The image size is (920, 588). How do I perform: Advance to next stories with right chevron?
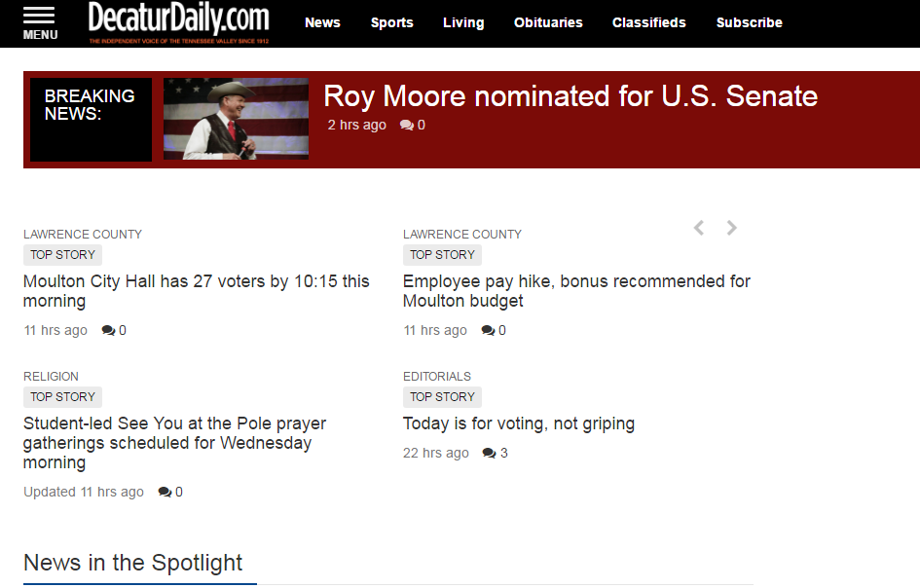point(732,228)
